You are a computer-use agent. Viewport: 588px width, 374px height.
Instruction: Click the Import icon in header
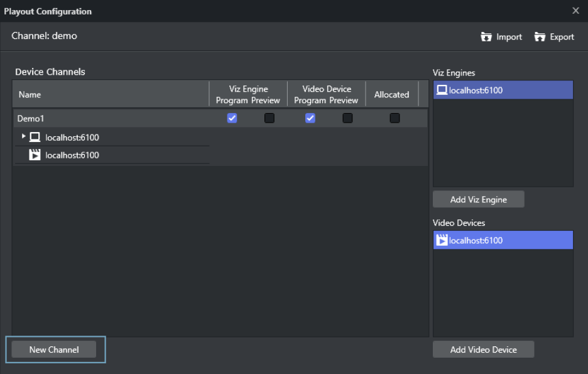pos(486,37)
